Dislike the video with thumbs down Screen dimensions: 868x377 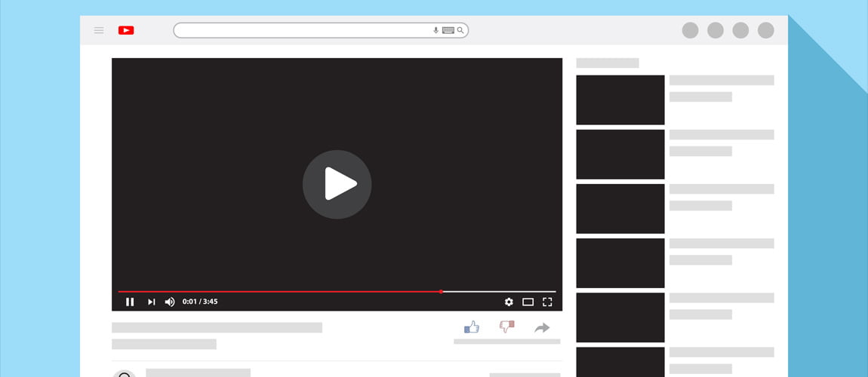[507, 326]
